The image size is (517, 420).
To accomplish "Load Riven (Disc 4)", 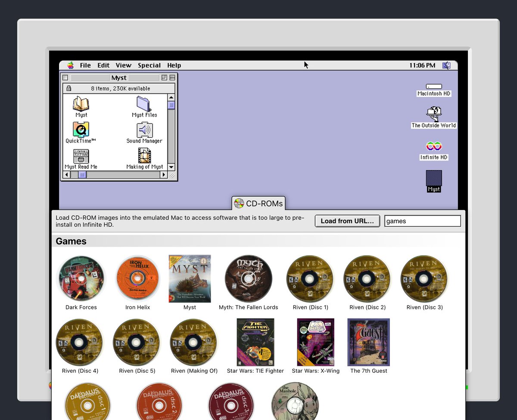I will click(x=80, y=343).
